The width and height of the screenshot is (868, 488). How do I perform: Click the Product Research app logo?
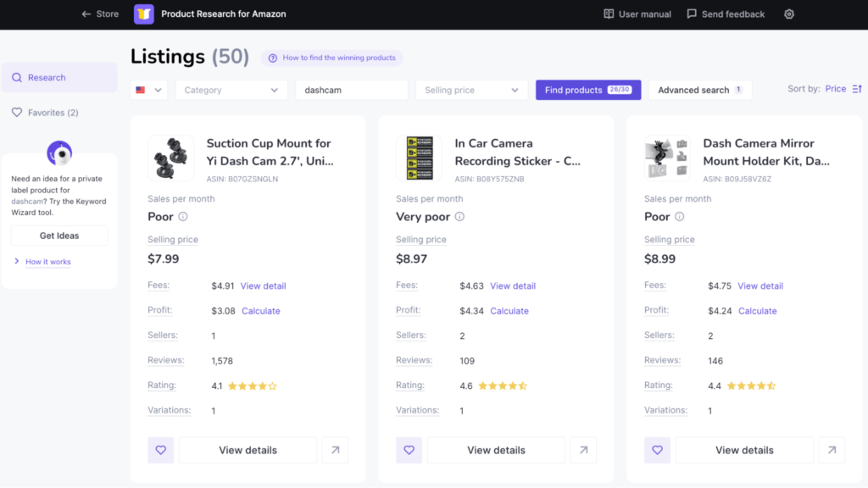pos(144,14)
